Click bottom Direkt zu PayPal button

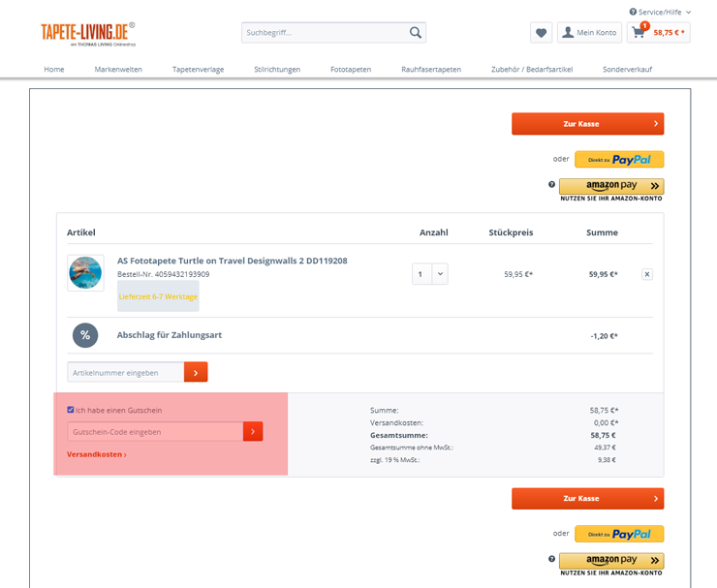click(x=619, y=534)
